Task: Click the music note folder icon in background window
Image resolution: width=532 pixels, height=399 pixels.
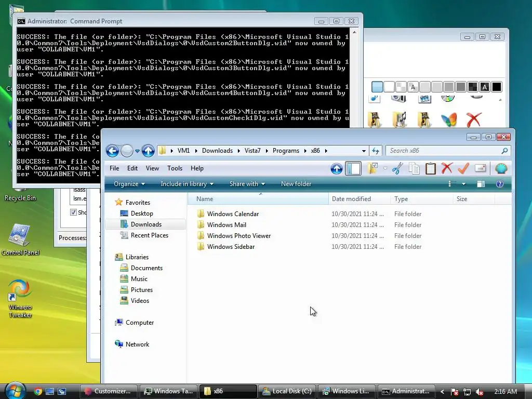Action: (400, 120)
